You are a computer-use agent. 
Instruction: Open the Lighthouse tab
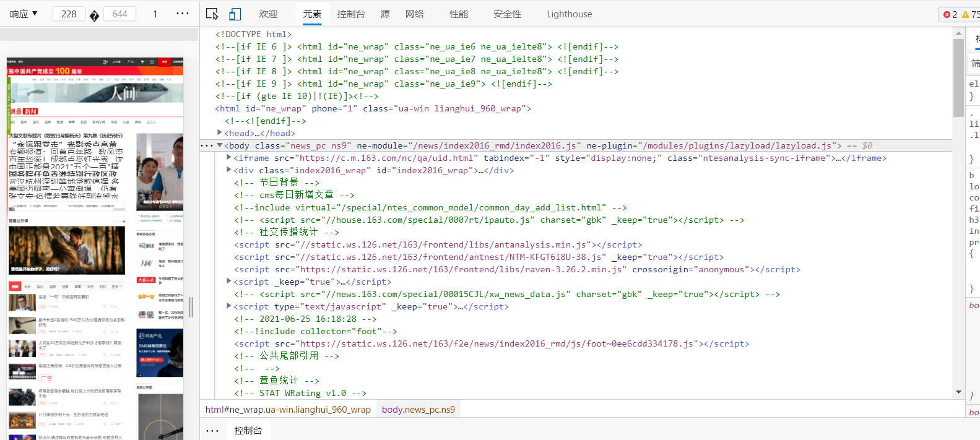click(x=569, y=14)
